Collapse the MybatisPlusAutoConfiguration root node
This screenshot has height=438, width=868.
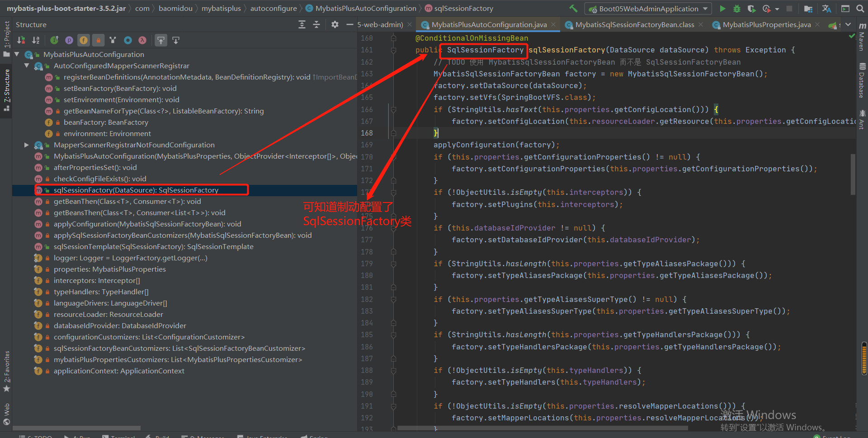pyautogui.click(x=17, y=54)
